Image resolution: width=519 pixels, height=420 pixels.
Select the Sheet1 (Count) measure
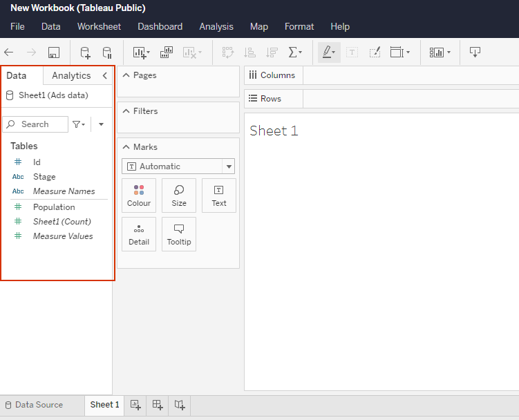[x=62, y=222]
